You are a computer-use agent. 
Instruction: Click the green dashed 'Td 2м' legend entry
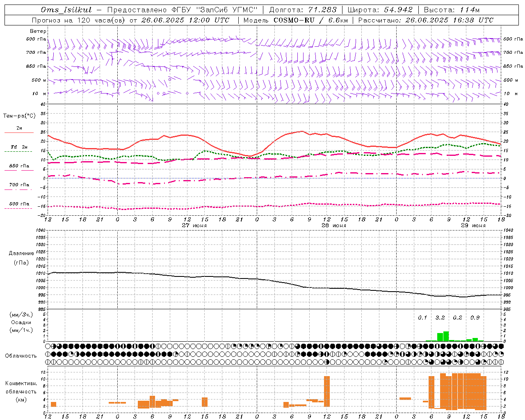(19, 149)
